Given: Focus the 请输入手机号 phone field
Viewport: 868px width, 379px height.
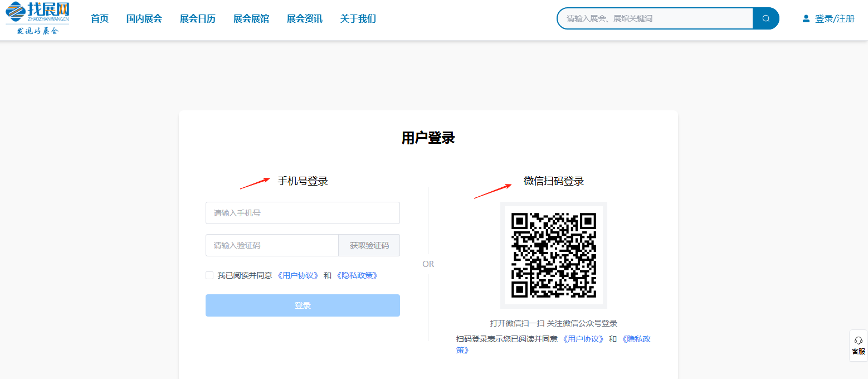Looking at the screenshot, I should tap(303, 213).
